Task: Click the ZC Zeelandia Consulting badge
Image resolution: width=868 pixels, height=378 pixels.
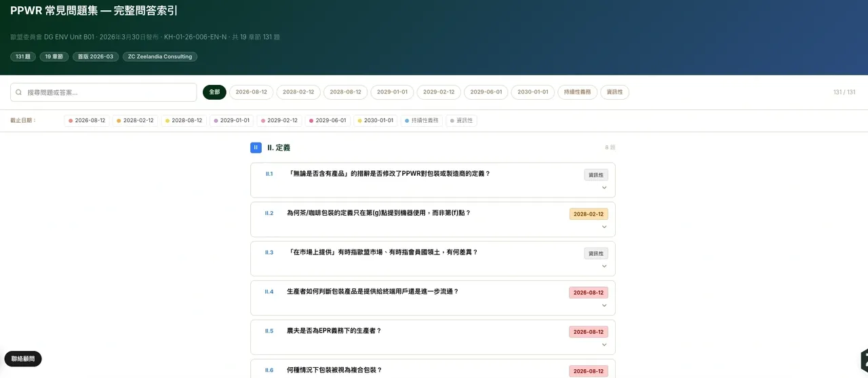Action: [x=159, y=57]
